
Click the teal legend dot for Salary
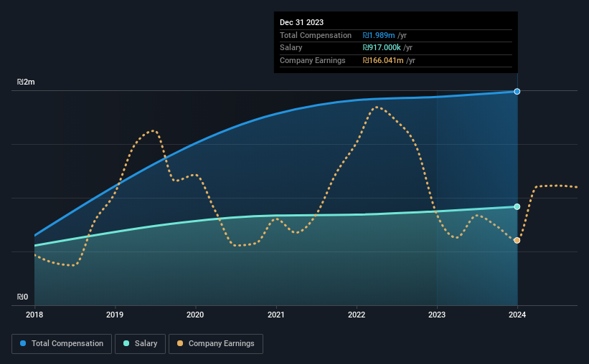coord(126,343)
